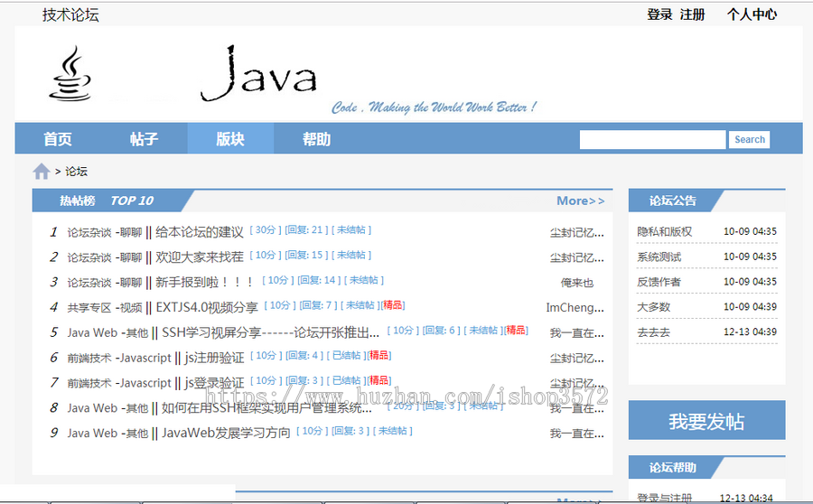Click the [30分] score tag
This screenshot has height=504, width=813.
click(266, 229)
